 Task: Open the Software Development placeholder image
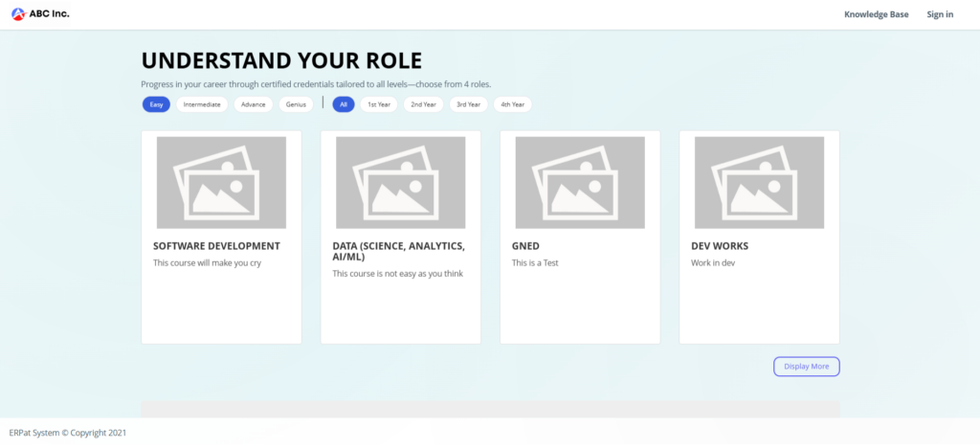[221, 183]
